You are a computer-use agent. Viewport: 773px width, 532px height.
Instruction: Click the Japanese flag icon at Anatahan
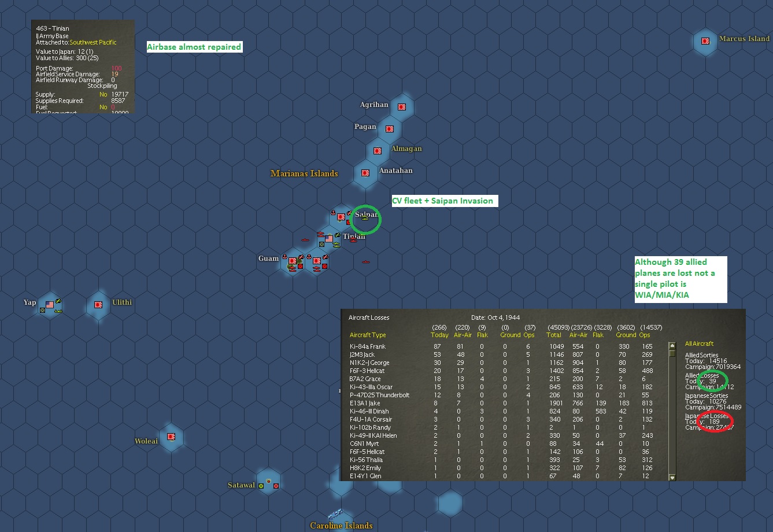pos(365,173)
